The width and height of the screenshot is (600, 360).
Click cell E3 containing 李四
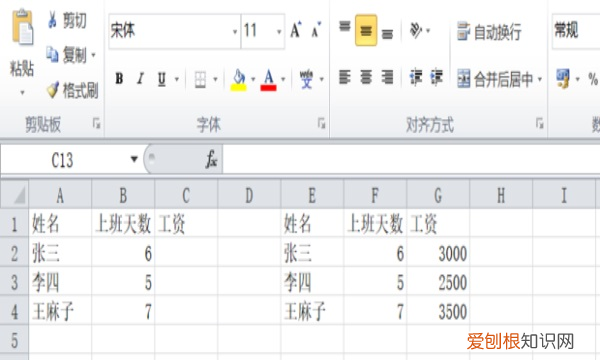312,282
